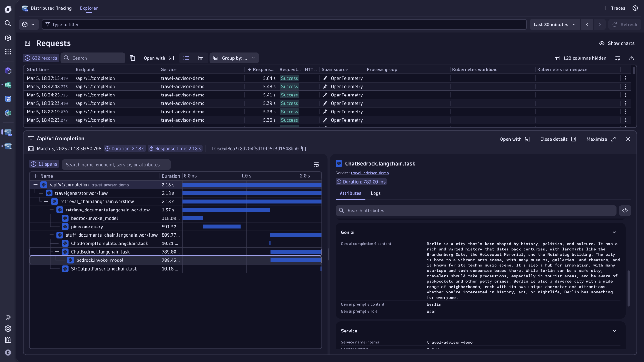Screen dimensions: 644x362
Task: Copy the trace ID next to 6c6d8ca3
Action: tap(303, 148)
